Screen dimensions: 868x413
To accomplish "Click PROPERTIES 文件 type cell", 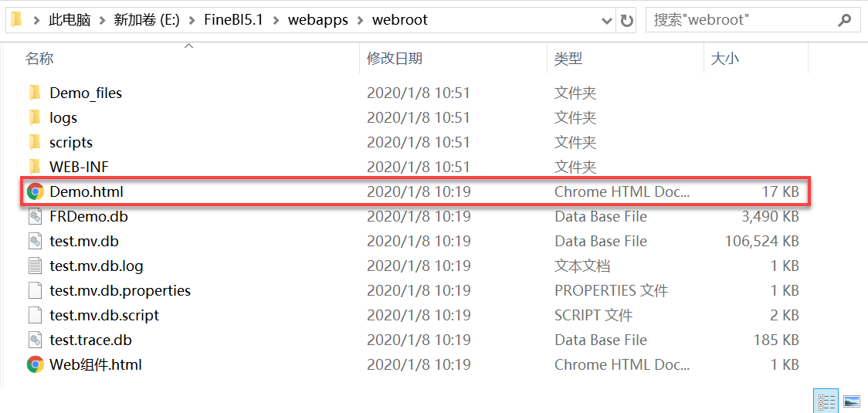I will click(611, 291).
